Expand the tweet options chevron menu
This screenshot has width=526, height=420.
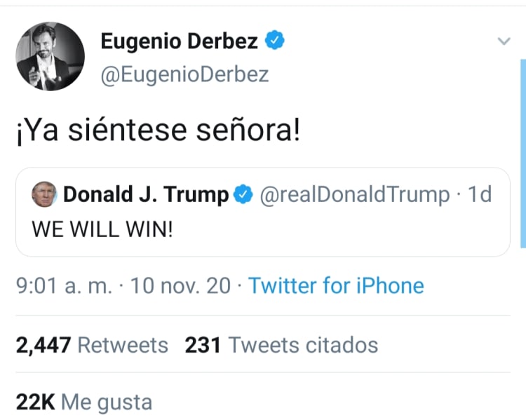[x=504, y=41]
